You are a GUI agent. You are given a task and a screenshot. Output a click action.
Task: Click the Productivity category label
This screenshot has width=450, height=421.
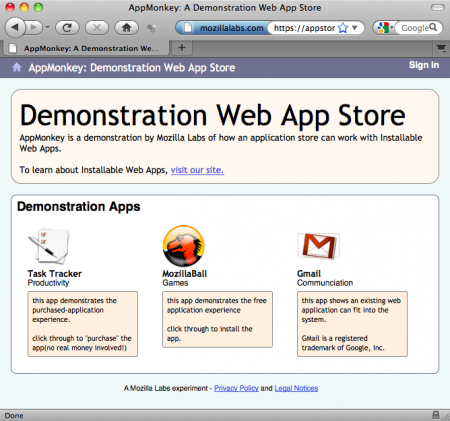pos(48,283)
